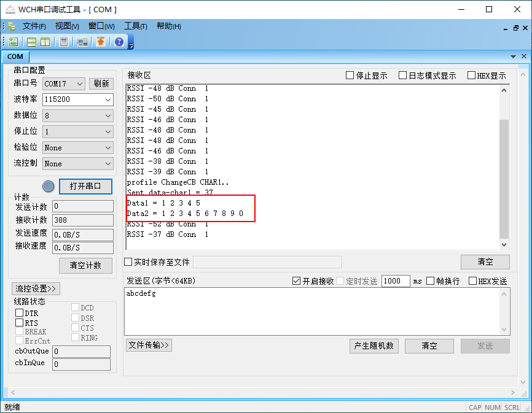This screenshot has width=532, height=413.
Task: Open the device manager computer icon
Action: (x=82, y=42)
